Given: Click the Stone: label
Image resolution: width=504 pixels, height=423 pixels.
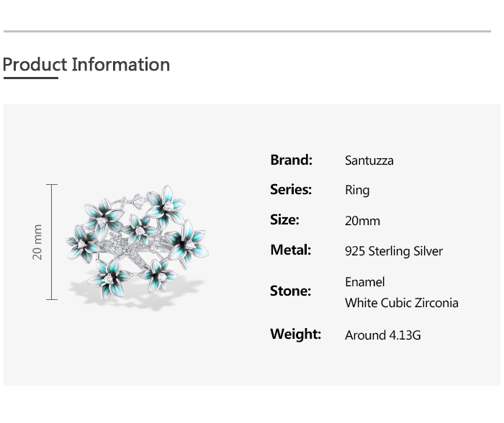Looking at the screenshot, I should click(x=290, y=291).
